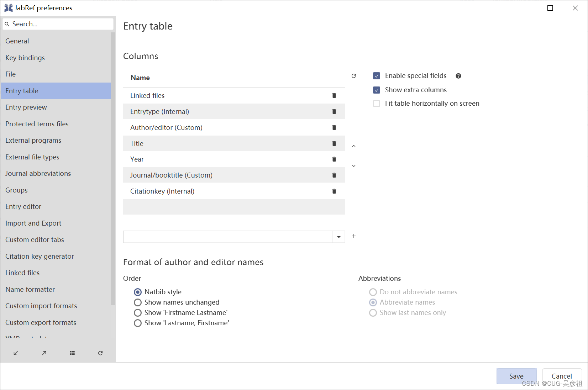The image size is (588, 390).
Task: Click the JabRef logo in title bar
Action: coord(9,8)
